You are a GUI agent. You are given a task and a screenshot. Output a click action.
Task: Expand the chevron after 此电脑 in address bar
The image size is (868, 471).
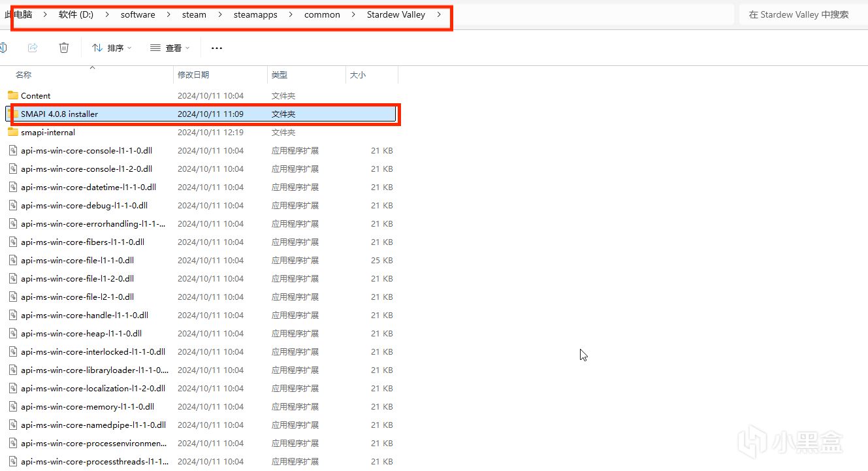click(45, 14)
